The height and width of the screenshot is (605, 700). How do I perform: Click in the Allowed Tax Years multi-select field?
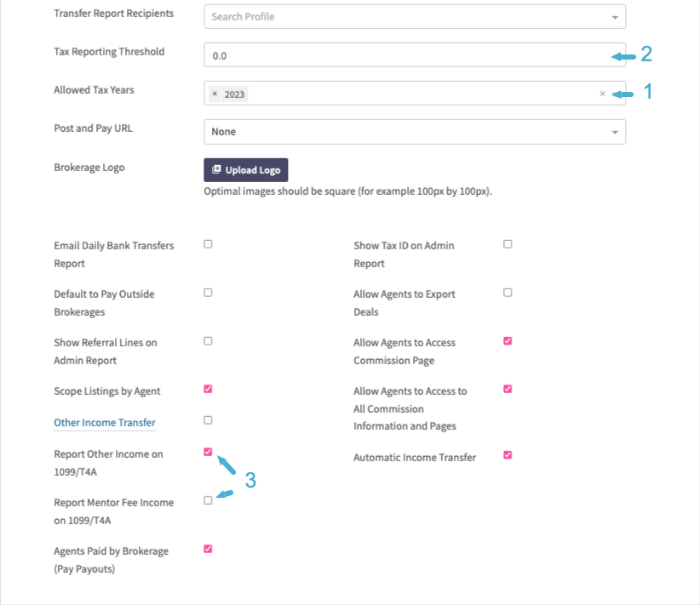tap(415, 94)
